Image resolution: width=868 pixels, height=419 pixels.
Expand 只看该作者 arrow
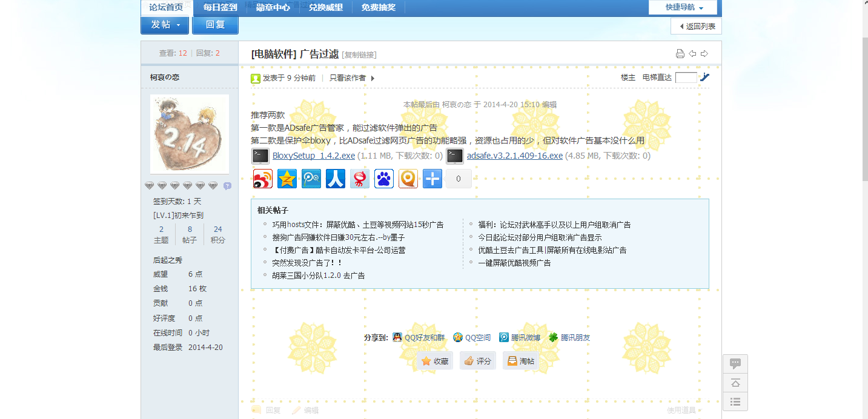(373, 78)
